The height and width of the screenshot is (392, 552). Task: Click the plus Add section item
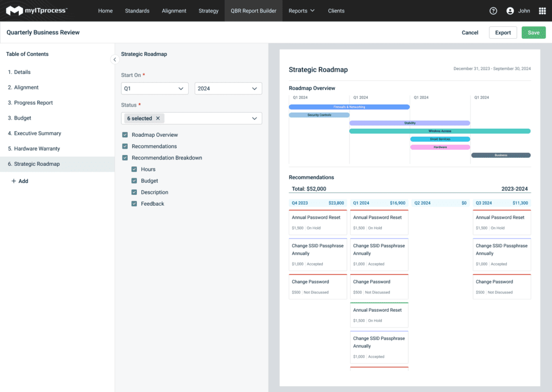pos(20,181)
